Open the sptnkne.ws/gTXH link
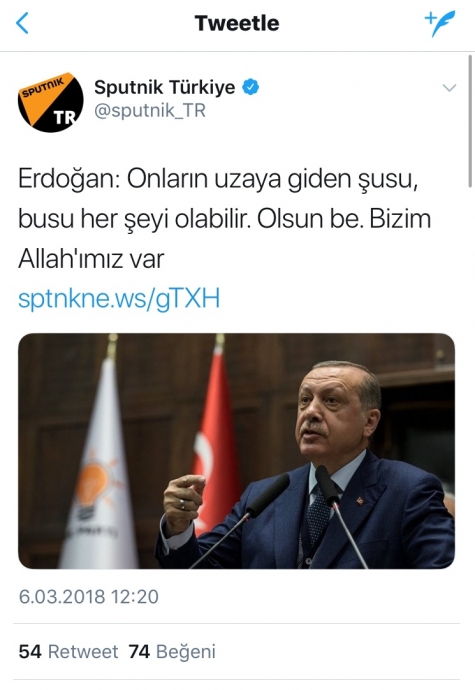 (119, 298)
